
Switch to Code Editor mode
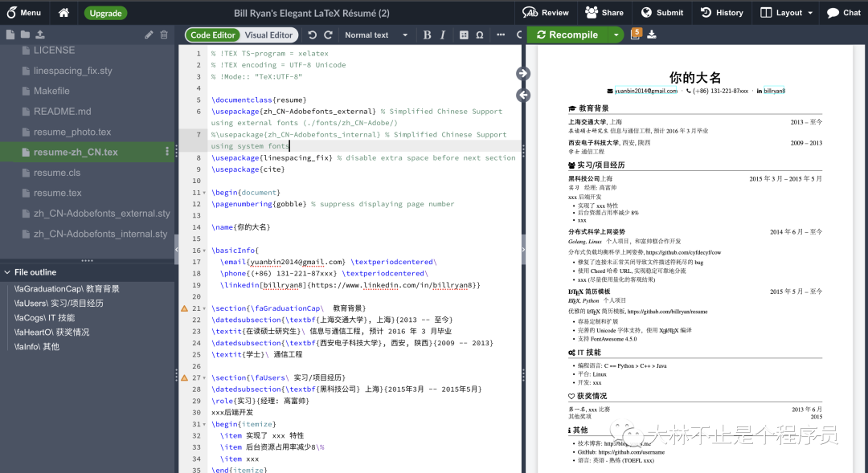[213, 35]
